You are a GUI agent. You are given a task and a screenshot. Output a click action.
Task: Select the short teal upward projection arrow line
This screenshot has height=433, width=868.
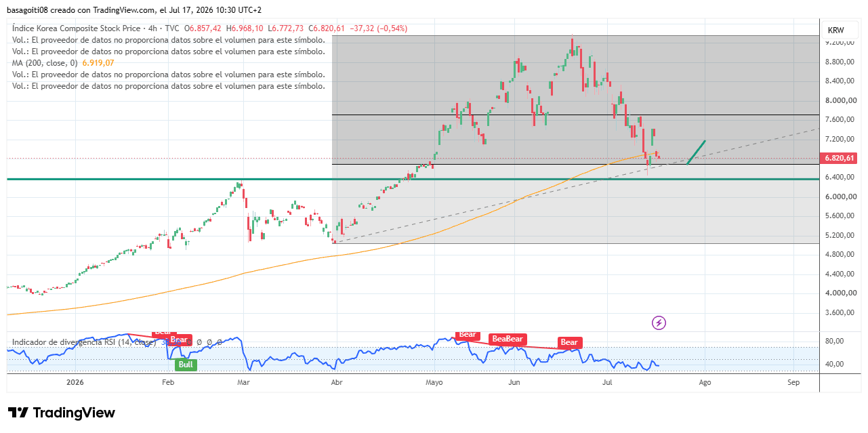point(697,152)
